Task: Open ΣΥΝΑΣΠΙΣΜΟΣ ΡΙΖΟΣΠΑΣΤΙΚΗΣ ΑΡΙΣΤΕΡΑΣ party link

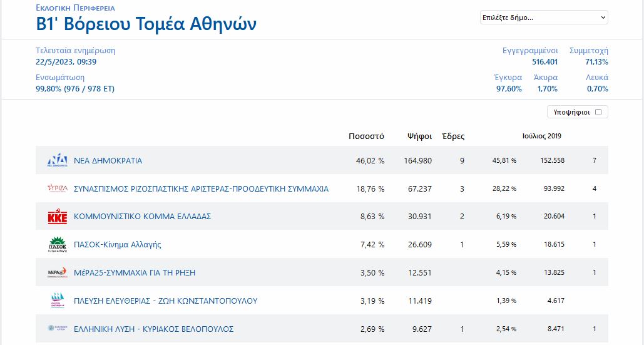Action: coord(201,188)
